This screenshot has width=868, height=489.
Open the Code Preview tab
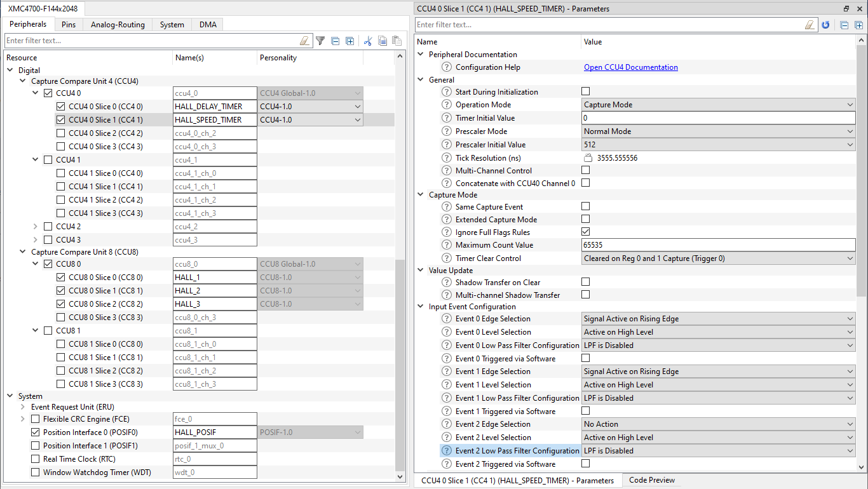tap(652, 480)
